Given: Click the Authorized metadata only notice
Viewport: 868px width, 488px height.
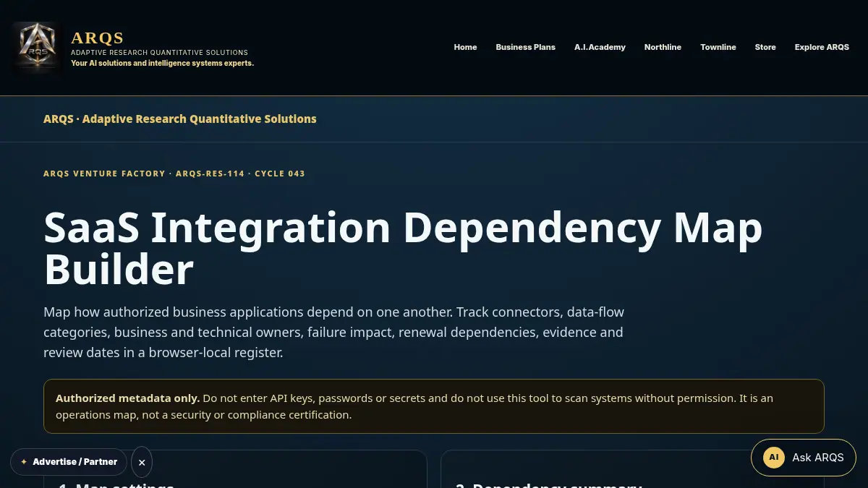Looking at the screenshot, I should [434, 406].
